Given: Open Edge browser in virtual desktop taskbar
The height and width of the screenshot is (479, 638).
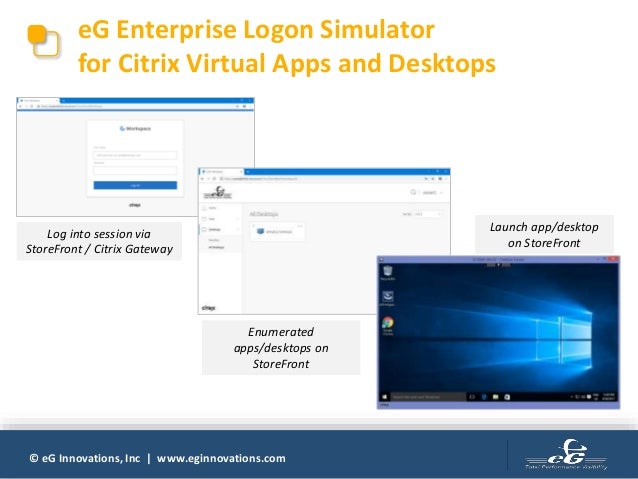Looking at the screenshot, I should tap(484, 396).
